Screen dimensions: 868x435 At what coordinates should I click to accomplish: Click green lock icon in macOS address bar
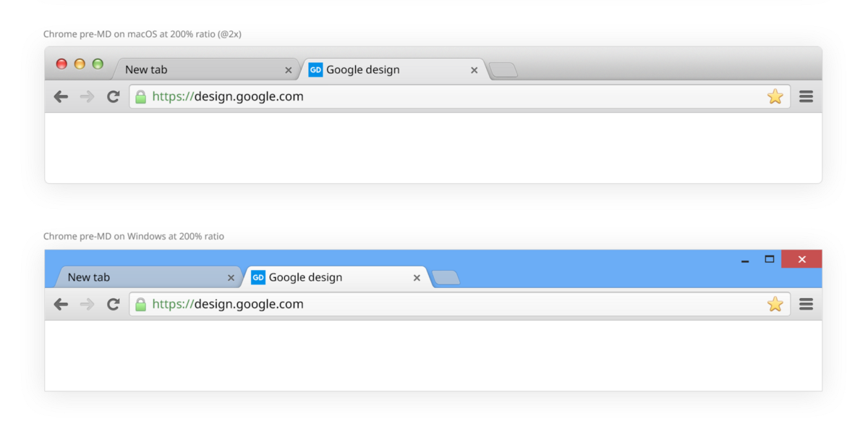click(140, 97)
